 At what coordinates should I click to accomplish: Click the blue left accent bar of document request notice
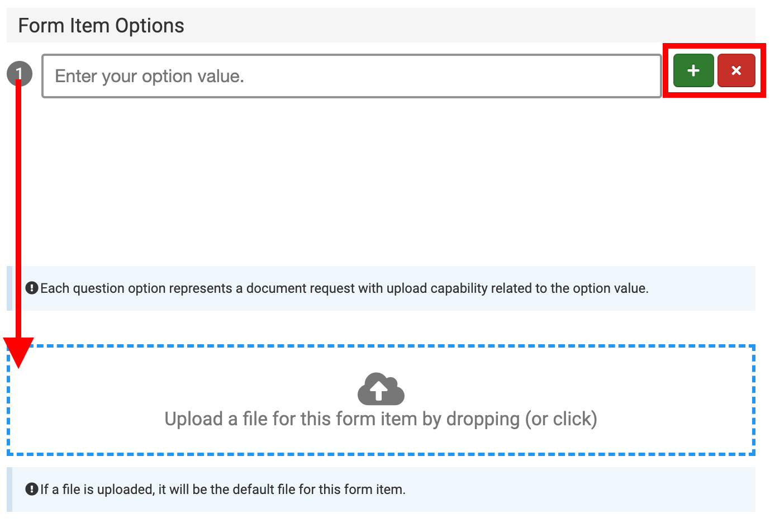pyautogui.click(x=9, y=288)
